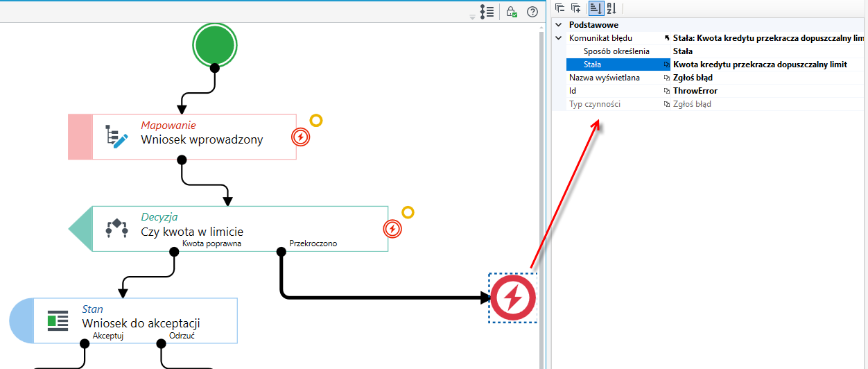
Task: Click the Przekroczono output port label
Action: [x=313, y=243]
